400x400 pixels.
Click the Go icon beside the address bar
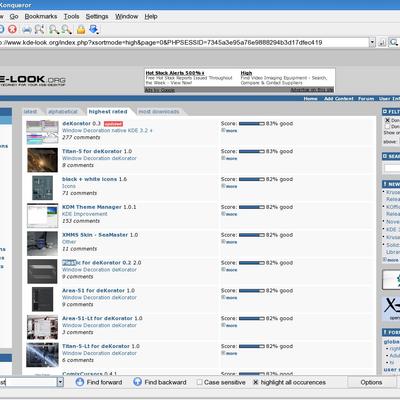[382, 42]
